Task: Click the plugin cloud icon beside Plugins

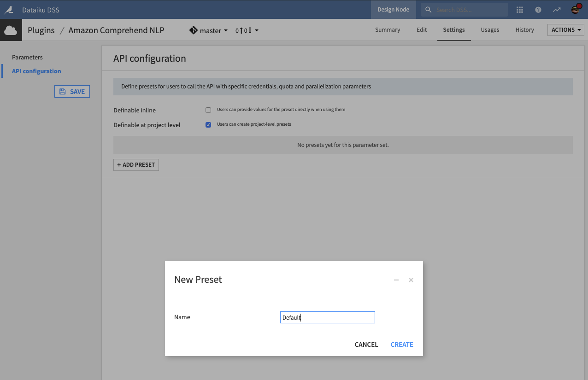Action: 11,30
